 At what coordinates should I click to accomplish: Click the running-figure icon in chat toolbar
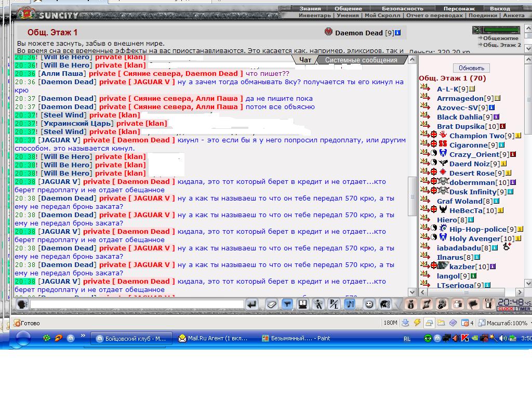[x=318, y=304]
